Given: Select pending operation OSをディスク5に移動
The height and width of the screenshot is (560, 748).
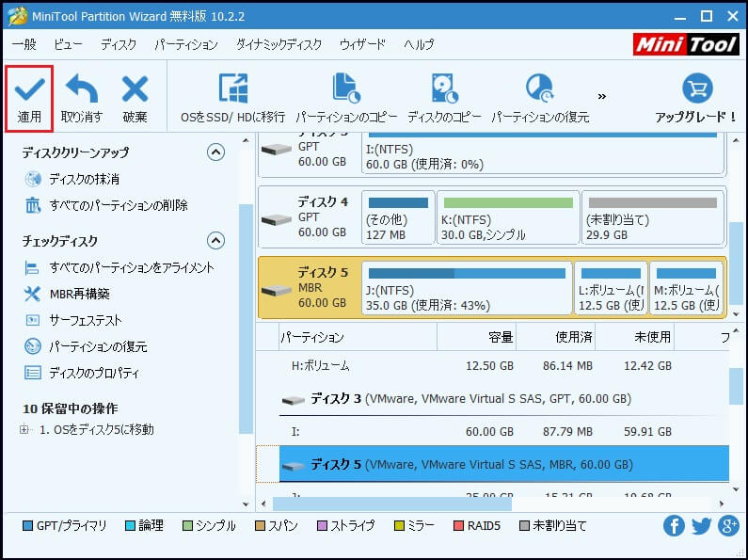Looking at the screenshot, I should coord(96,430).
